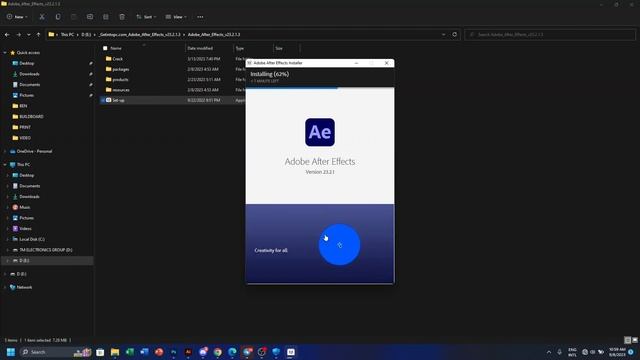Select the BILLBOARD folder in the sidebar
640x360 pixels.
tap(31, 116)
